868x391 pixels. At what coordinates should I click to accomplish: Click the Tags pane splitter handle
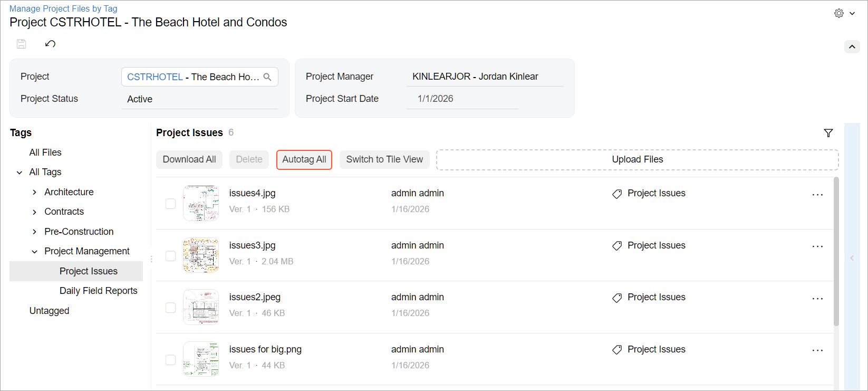(151, 259)
